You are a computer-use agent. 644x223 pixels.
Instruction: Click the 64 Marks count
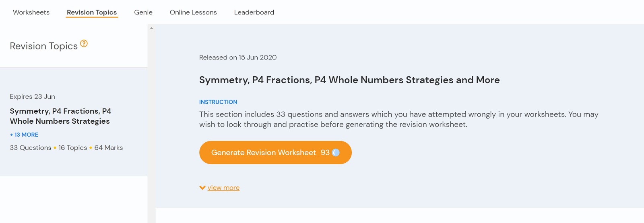coord(109,148)
